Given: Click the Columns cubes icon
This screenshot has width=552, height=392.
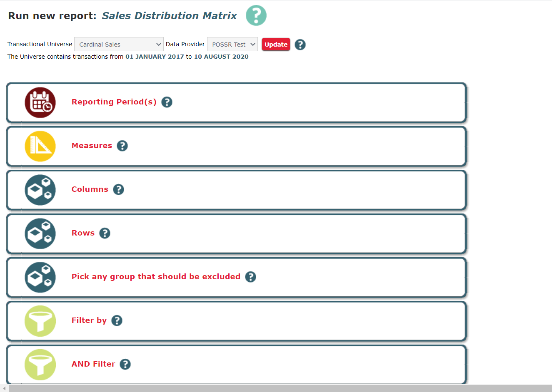Looking at the screenshot, I should [x=40, y=190].
